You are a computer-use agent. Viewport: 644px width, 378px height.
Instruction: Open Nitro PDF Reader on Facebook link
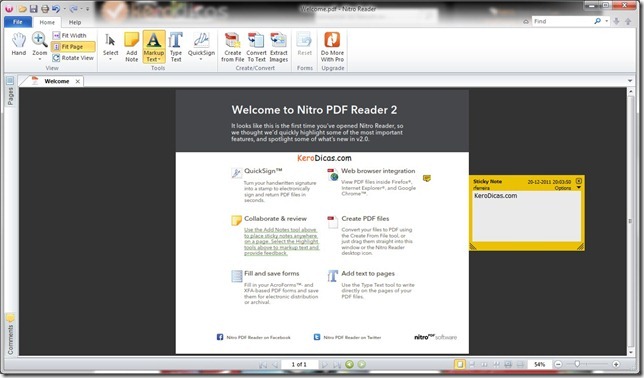click(x=254, y=337)
